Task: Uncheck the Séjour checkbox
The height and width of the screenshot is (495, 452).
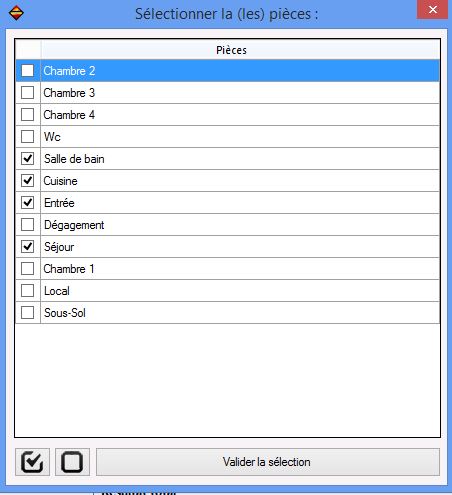Action: (x=27, y=247)
